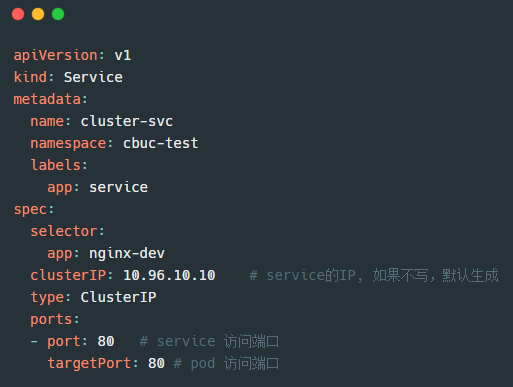The height and width of the screenshot is (387, 513).
Task: Click the apiVersion key
Action: tap(55, 55)
